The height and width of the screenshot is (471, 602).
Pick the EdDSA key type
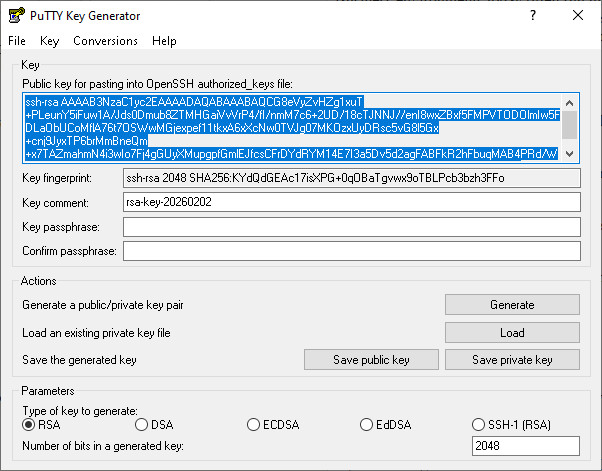367,425
